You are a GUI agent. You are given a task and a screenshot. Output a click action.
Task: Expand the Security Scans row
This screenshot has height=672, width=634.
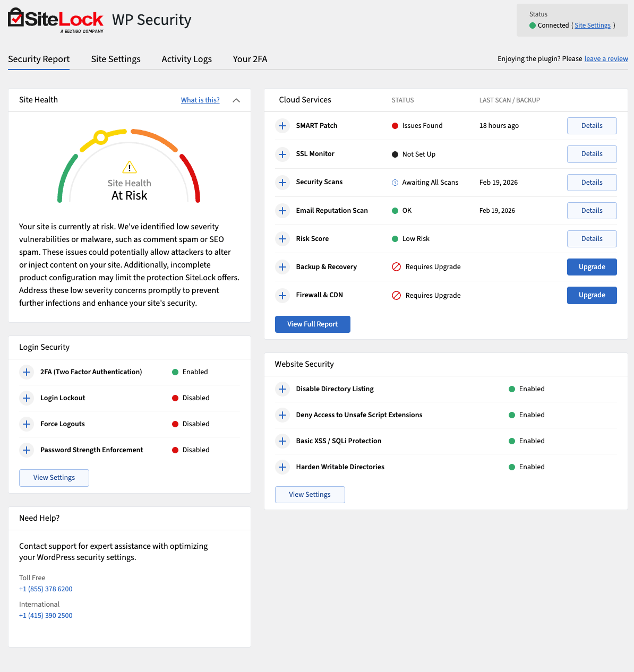282,183
